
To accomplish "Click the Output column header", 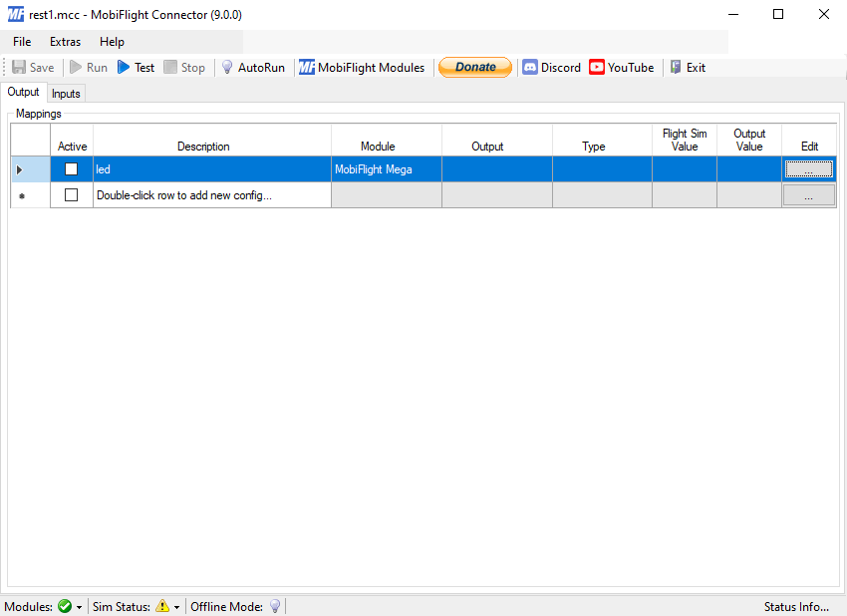I will (497, 141).
